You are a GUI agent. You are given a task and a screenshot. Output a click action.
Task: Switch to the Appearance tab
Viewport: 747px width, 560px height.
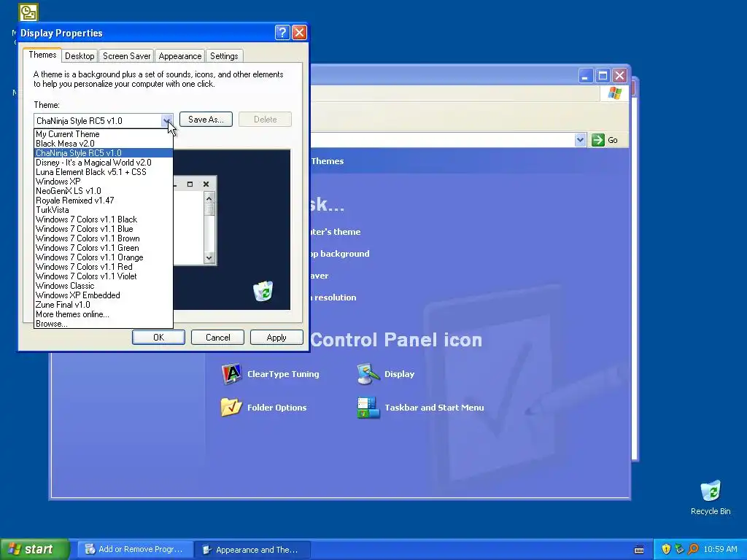click(180, 56)
